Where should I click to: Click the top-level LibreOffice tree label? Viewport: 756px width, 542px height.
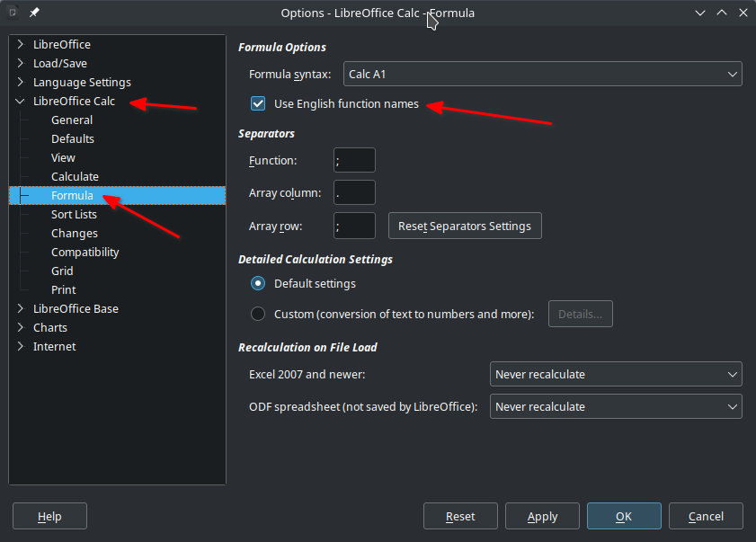click(x=62, y=44)
